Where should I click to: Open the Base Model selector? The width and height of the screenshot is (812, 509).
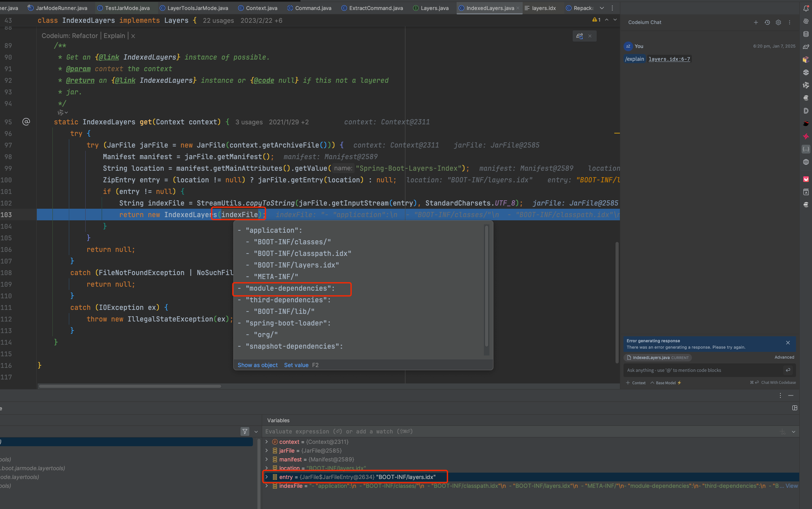click(x=666, y=383)
